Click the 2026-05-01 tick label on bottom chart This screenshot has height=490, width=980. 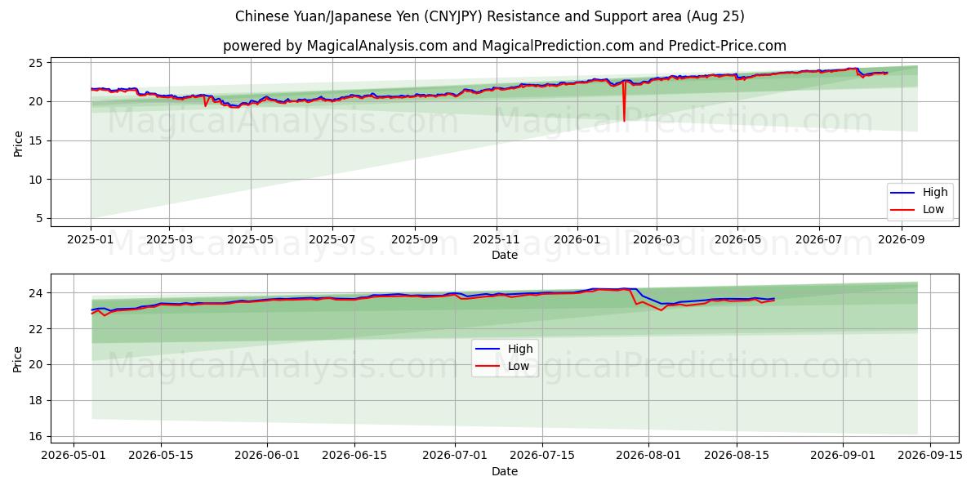coord(74,457)
